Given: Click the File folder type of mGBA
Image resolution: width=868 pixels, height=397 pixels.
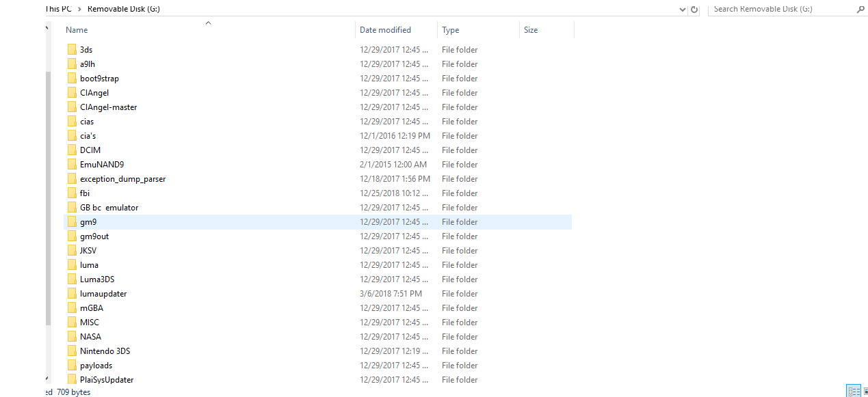Looking at the screenshot, I should 460,308.
